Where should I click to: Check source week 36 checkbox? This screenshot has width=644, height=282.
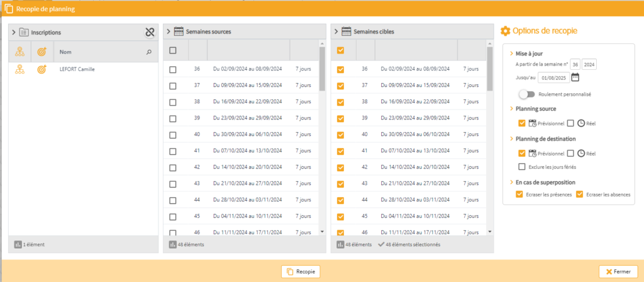(173, 69)
